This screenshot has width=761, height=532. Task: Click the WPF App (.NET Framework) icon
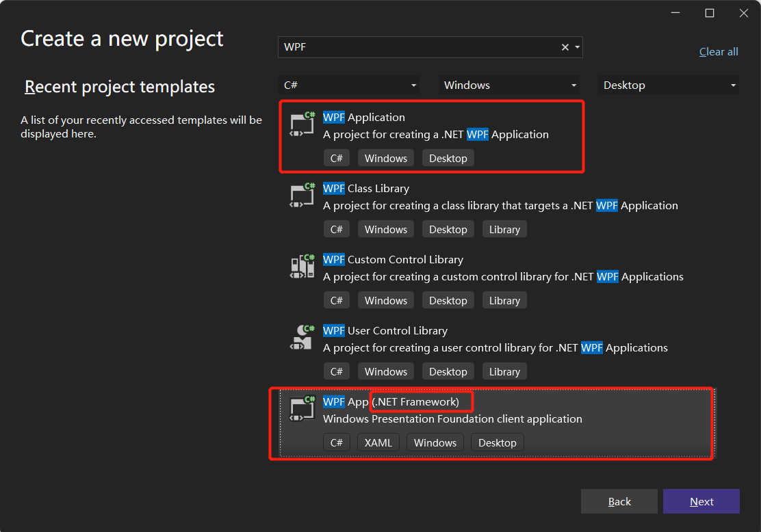(x=302, y=409)
